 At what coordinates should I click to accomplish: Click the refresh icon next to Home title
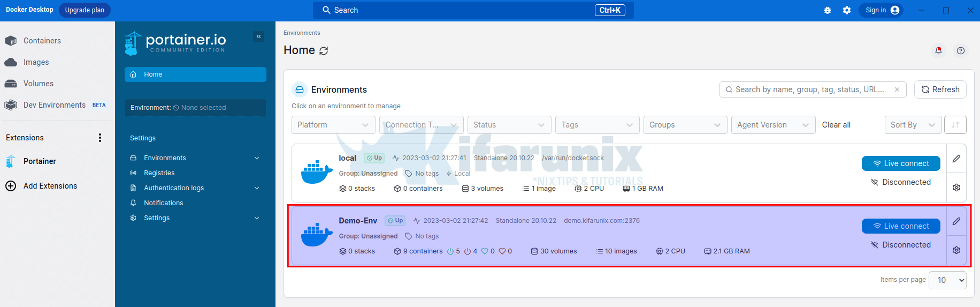324,51
